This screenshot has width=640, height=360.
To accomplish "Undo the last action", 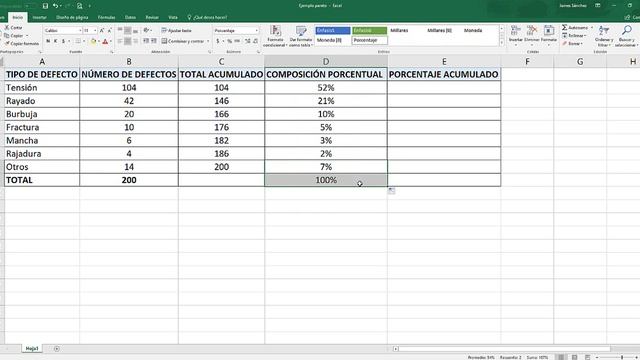I will click(55, 6).
